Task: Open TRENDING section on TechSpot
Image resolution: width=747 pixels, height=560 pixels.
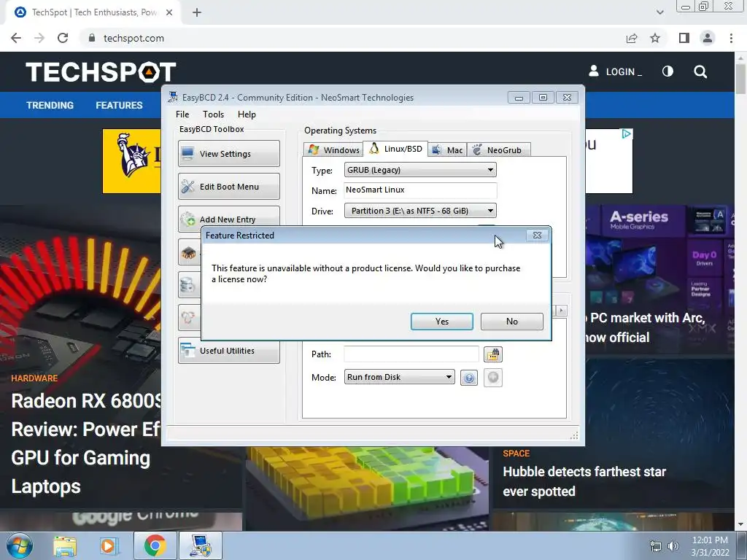Action: coord(50,105)
